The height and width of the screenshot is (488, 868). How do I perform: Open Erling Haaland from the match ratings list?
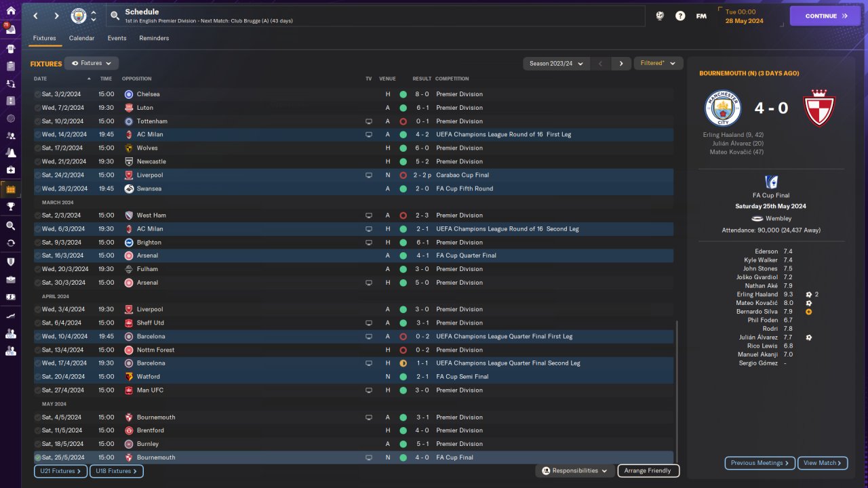(758, 294)
